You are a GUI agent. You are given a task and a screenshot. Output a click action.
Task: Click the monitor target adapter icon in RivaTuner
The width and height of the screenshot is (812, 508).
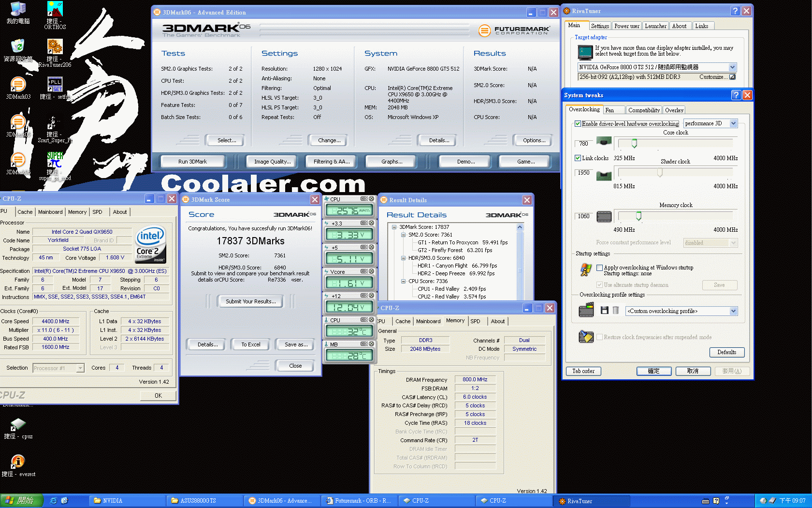[585, 52]
